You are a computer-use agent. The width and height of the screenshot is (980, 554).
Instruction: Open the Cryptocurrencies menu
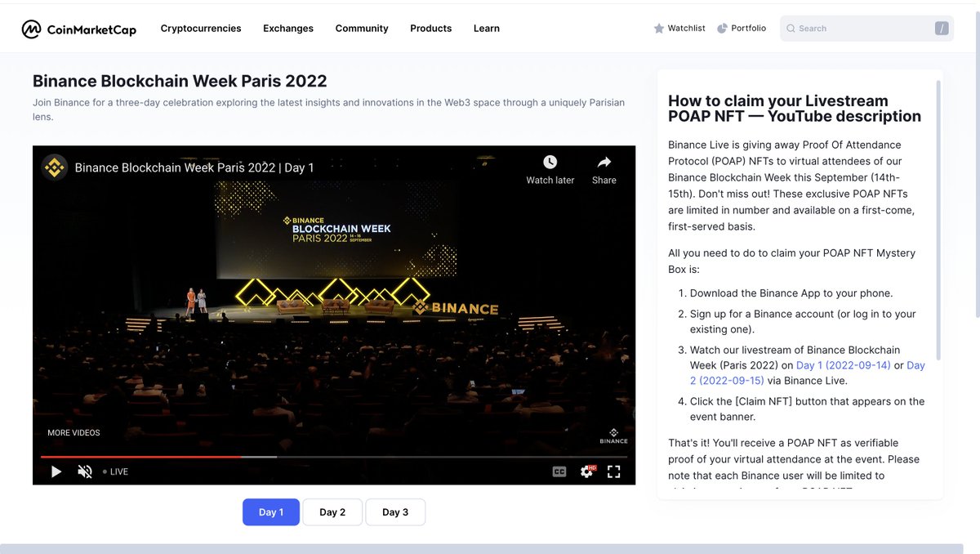tap(201, 29)
